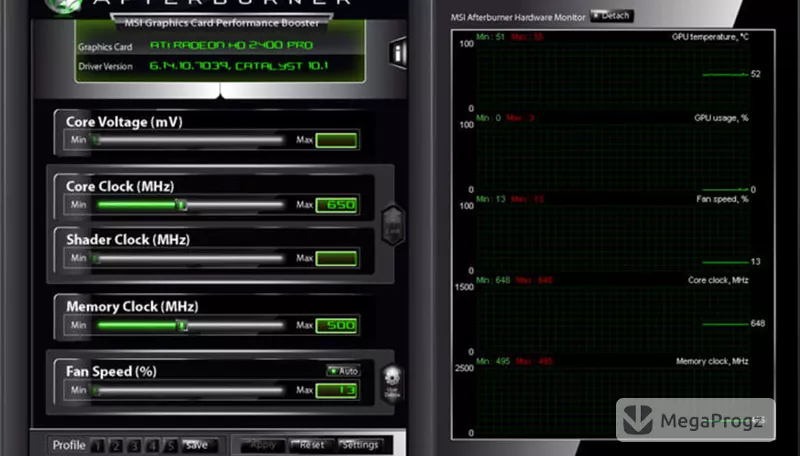The width and height of the screenshot is (800, 456).
Task: Click the Core Clock (MHz) label
Action: point(120,186)
